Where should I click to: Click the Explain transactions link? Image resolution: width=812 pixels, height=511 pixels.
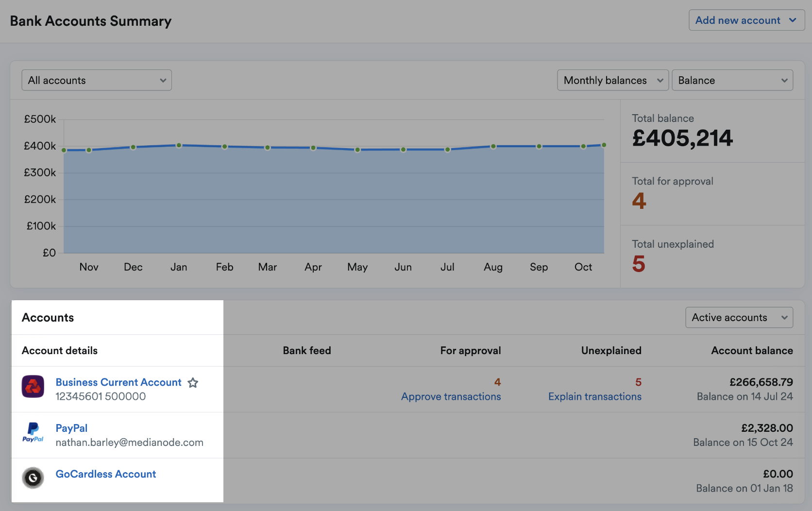click(594, 396)
